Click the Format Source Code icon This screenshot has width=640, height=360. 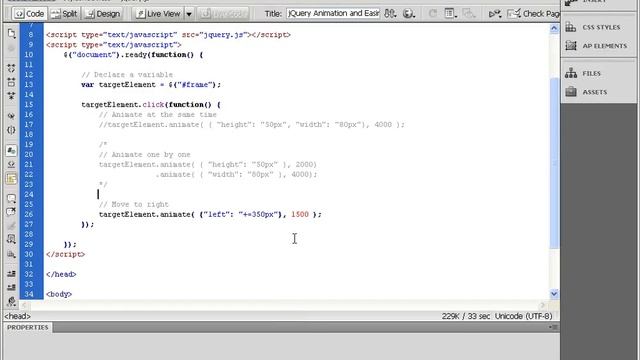(11, 302)
